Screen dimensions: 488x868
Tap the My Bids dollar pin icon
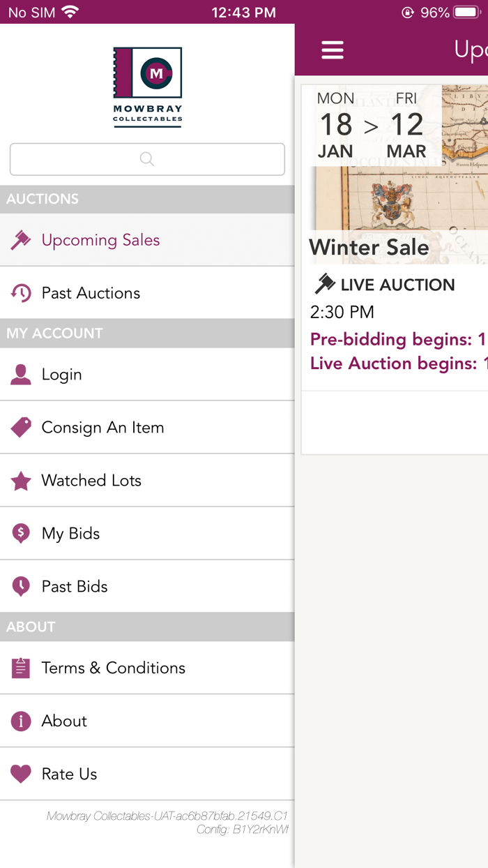[20, 533]
